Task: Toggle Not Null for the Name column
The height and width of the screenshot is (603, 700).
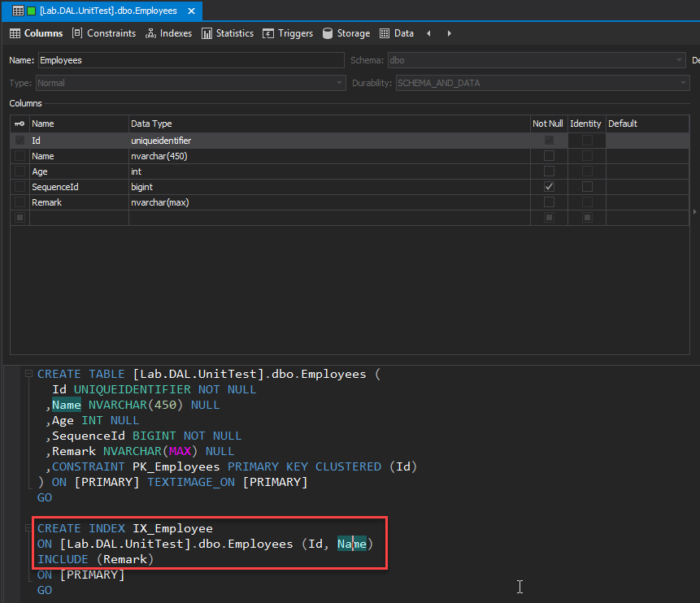Action: pos(549,156)
